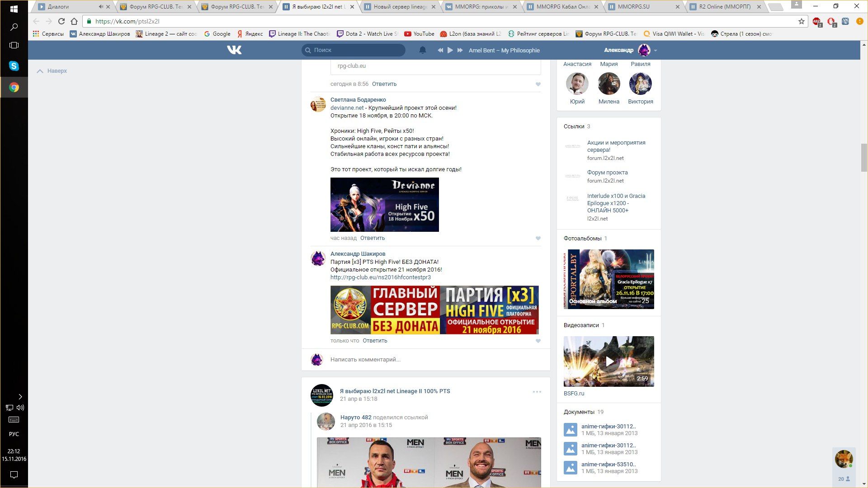This screenshot has width=868, height=488.
Task: Click the VK logo home icon
Action: point(234,50)
